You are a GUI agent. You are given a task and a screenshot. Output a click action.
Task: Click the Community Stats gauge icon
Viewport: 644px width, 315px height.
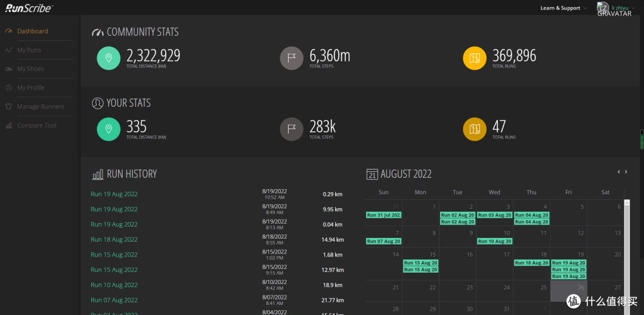(x=98, y=32)
